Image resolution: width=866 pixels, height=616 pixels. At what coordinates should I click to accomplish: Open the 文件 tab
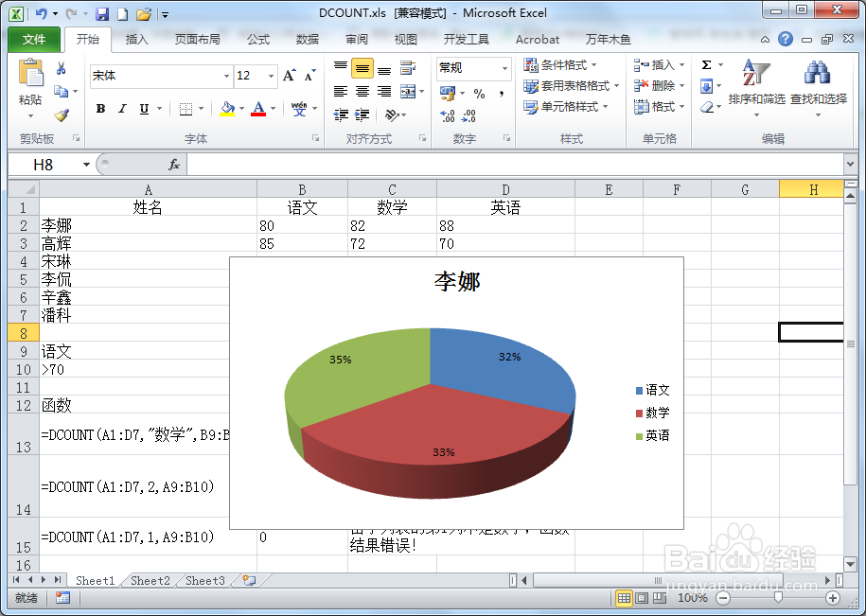[34, 40]
